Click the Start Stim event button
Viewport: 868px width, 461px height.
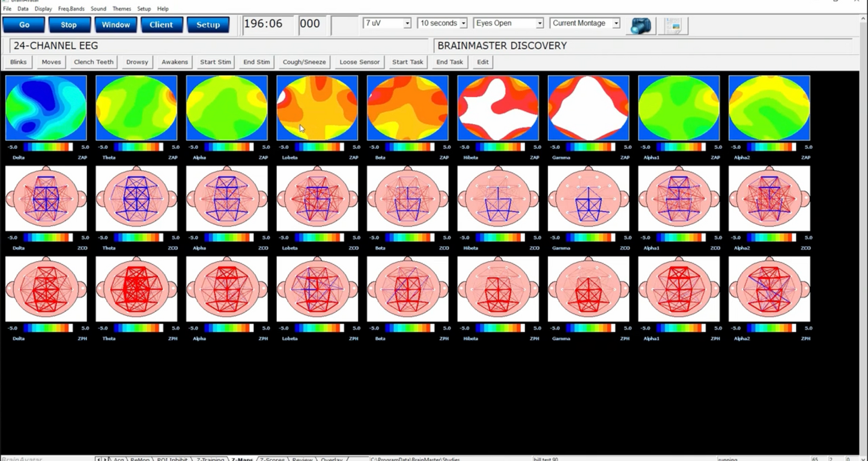(216, 62)
